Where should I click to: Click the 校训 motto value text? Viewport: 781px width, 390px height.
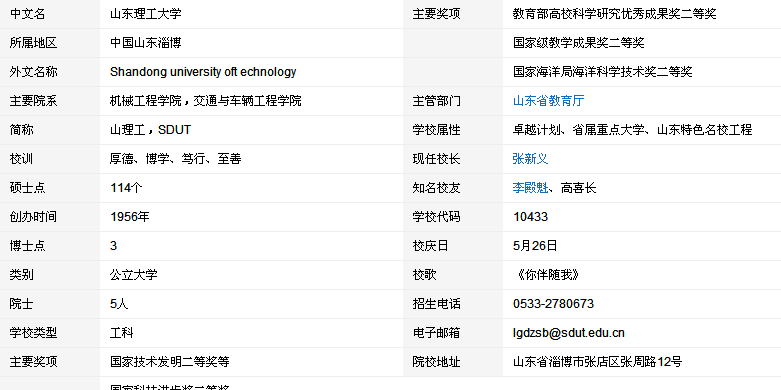click(175, 159)
